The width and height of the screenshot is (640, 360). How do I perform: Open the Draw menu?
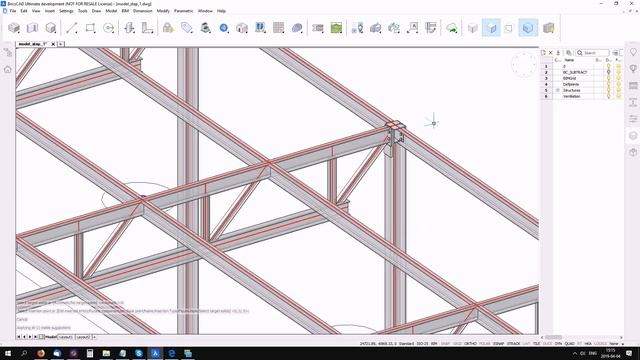96,11
